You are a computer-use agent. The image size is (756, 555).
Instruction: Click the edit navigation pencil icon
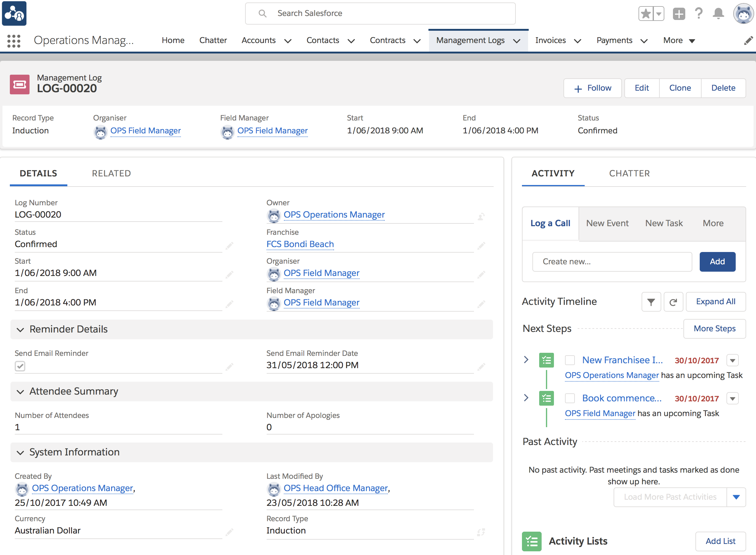point(748,41)
